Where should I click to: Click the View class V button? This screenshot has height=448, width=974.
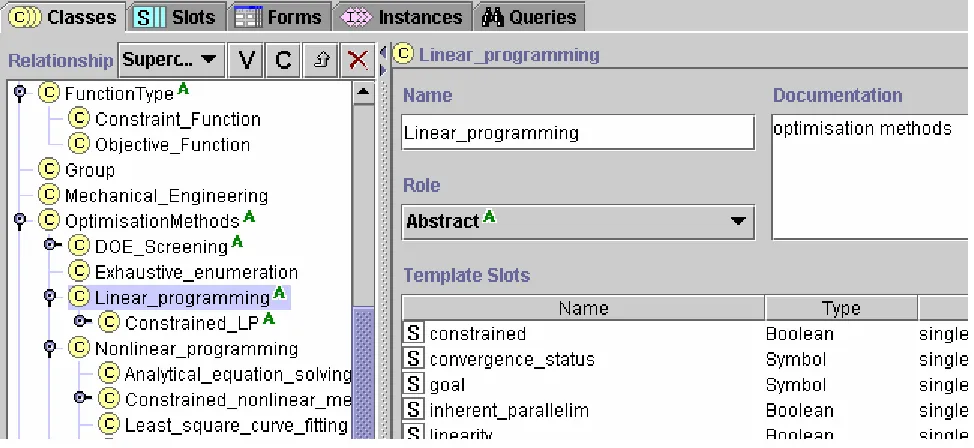click(x=246, y=60)
